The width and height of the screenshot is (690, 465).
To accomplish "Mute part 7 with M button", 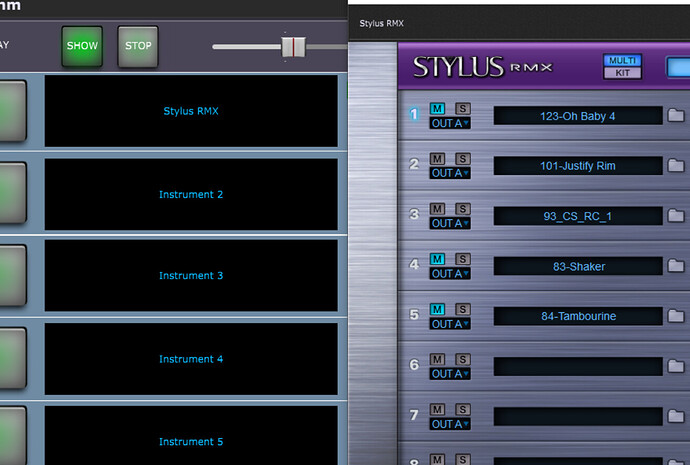I will [437, 410].
